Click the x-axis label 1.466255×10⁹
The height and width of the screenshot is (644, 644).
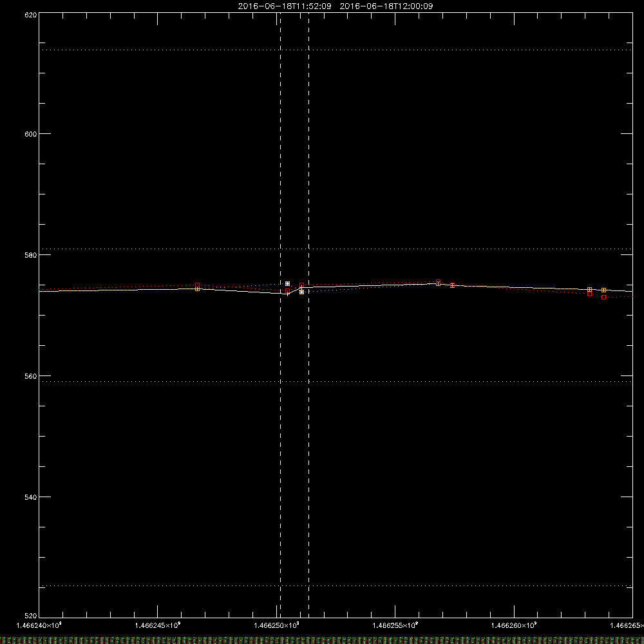click(395, 625)
